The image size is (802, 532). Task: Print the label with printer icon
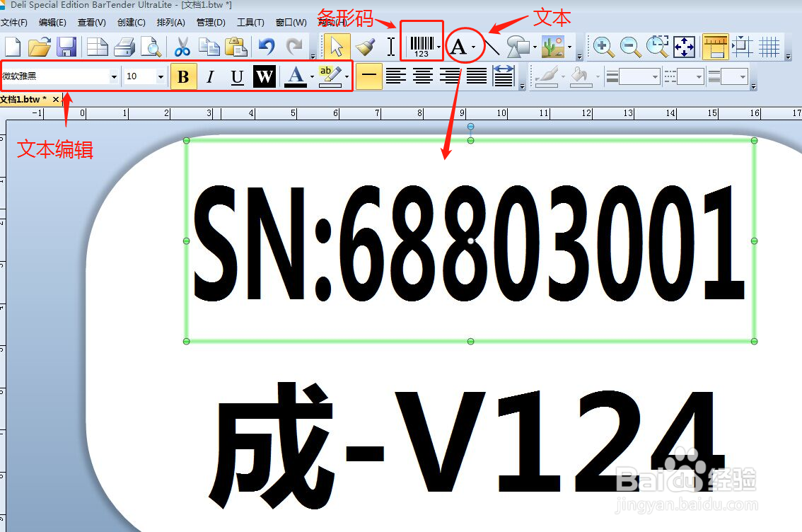coord(124,47)
